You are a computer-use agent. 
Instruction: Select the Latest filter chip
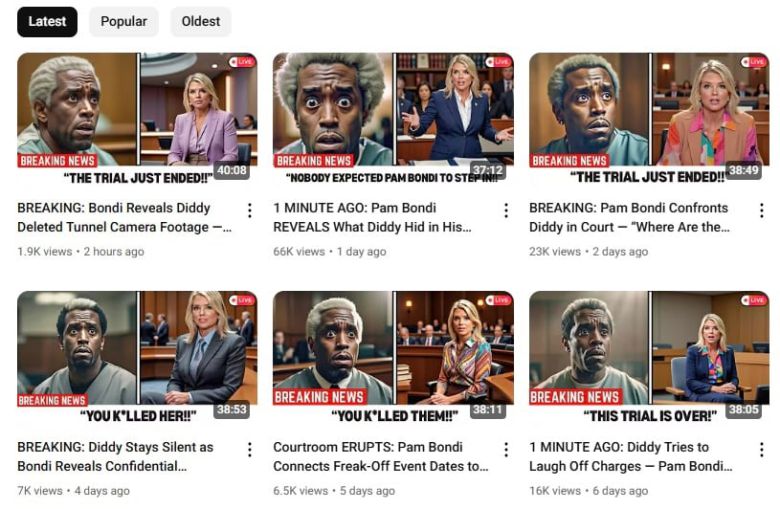47,22
